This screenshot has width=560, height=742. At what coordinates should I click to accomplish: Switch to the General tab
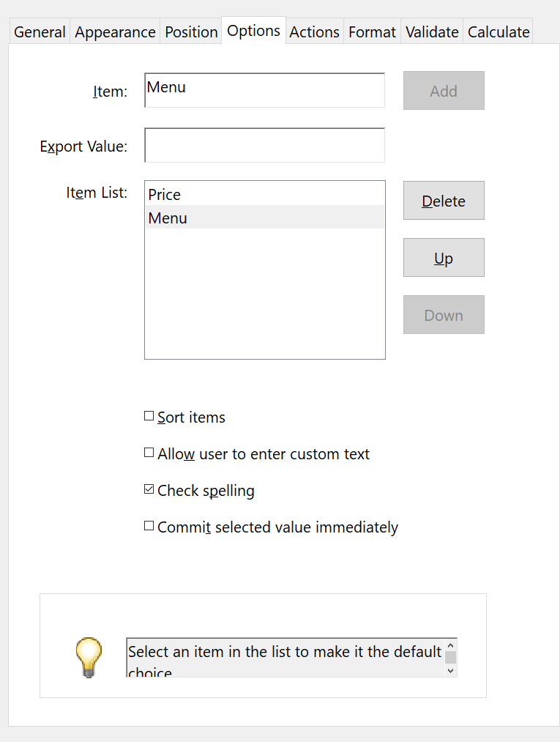(x=39, y=31)
